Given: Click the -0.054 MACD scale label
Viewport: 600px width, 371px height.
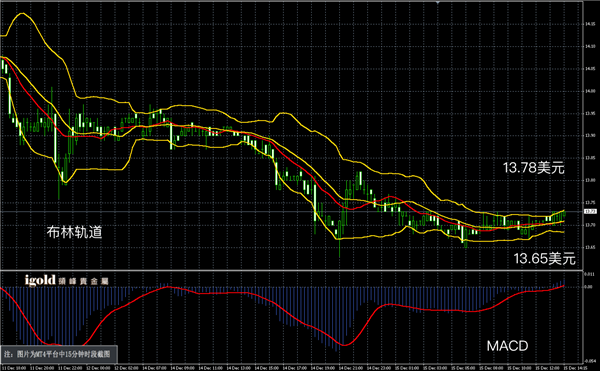Looking at the screenshot, I should tap(590, 361).
